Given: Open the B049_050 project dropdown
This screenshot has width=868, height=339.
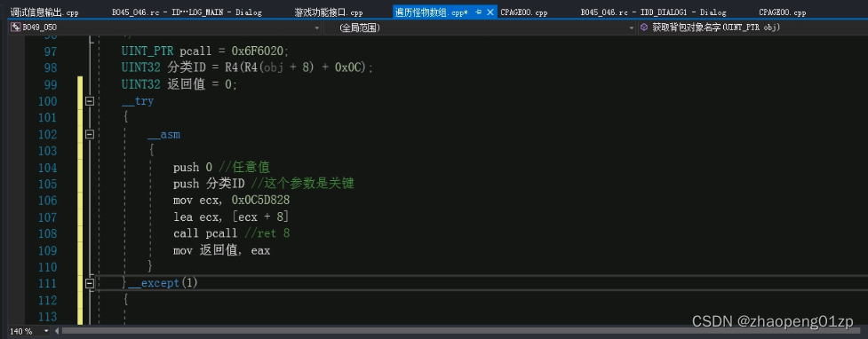Looking at the screenshot, I should point(316,28).
